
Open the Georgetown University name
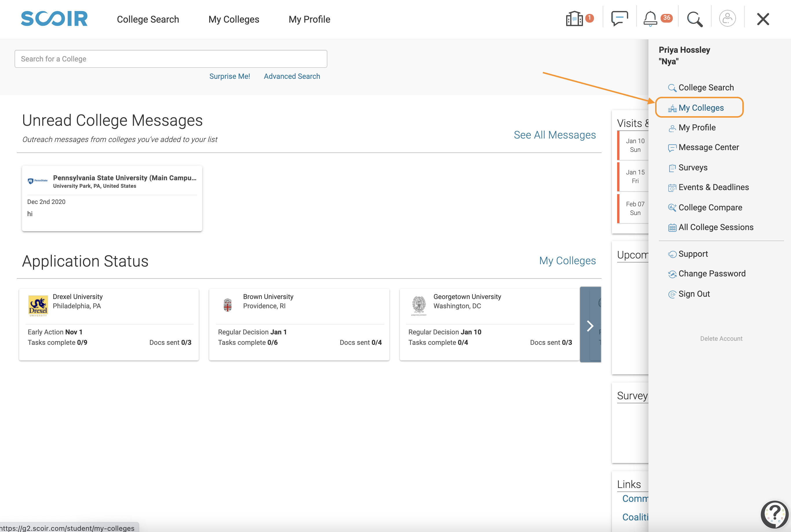pos(467,296)
